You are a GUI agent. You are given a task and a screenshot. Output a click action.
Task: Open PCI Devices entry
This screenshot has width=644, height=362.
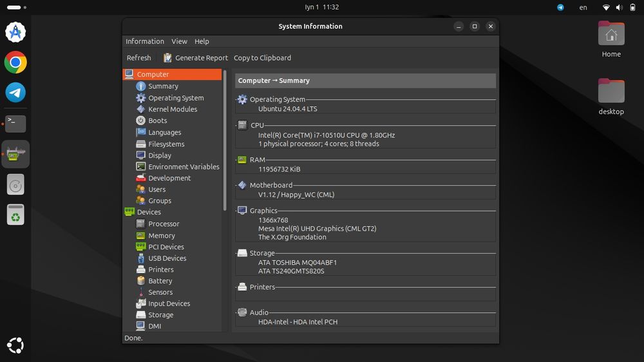[x=166, y=247]
